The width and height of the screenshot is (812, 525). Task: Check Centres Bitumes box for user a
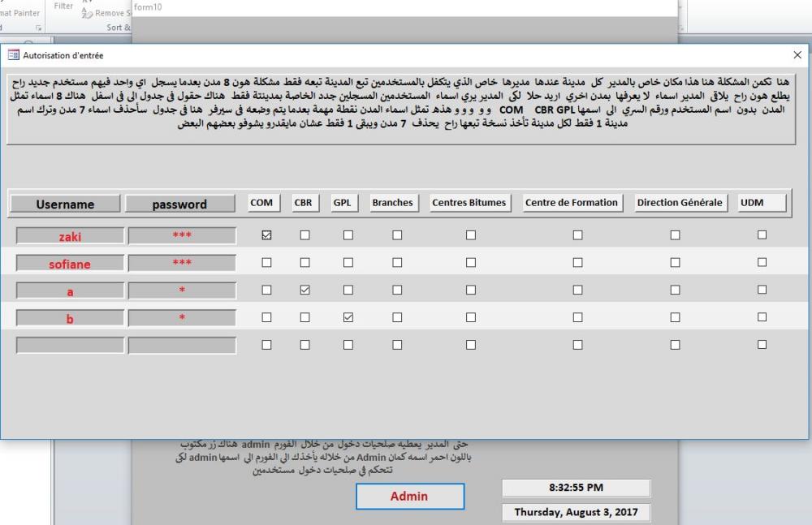[470, 290]
